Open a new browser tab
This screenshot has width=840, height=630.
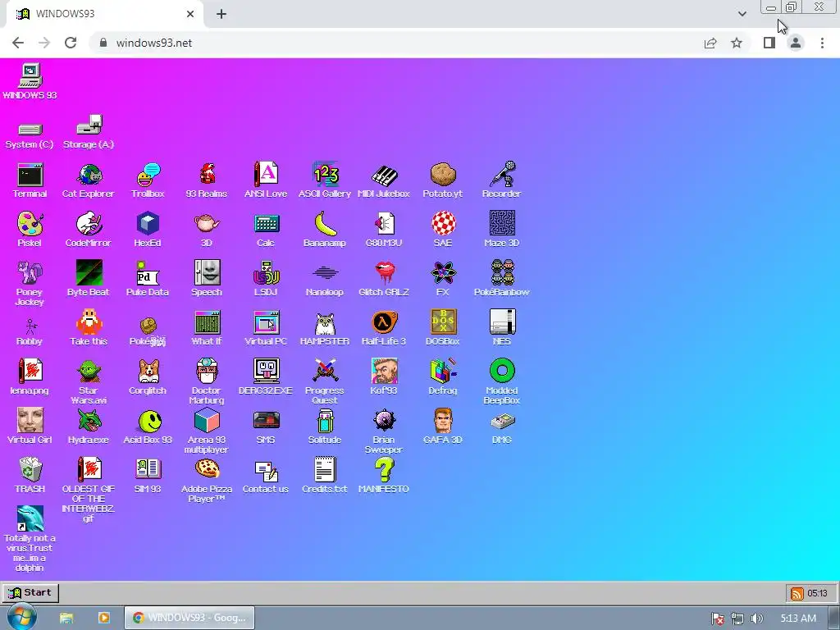tap(221, 14)
